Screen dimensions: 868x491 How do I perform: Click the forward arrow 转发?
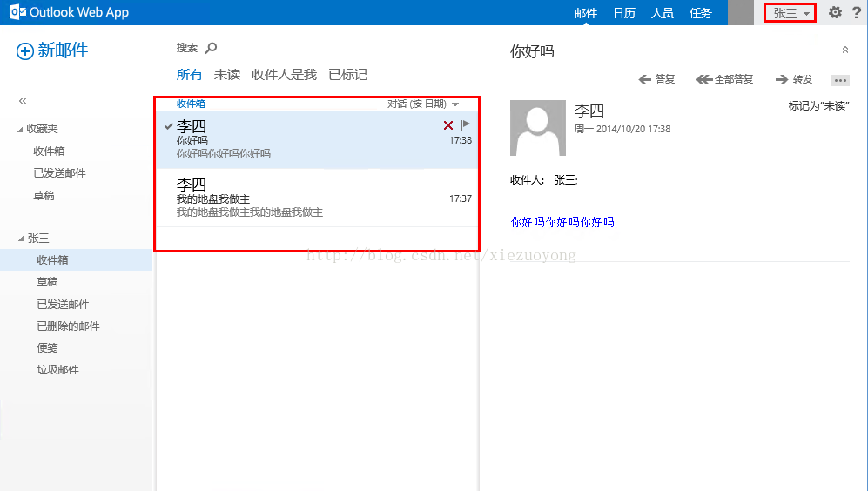pyautogui.click(x=782, y=80)
